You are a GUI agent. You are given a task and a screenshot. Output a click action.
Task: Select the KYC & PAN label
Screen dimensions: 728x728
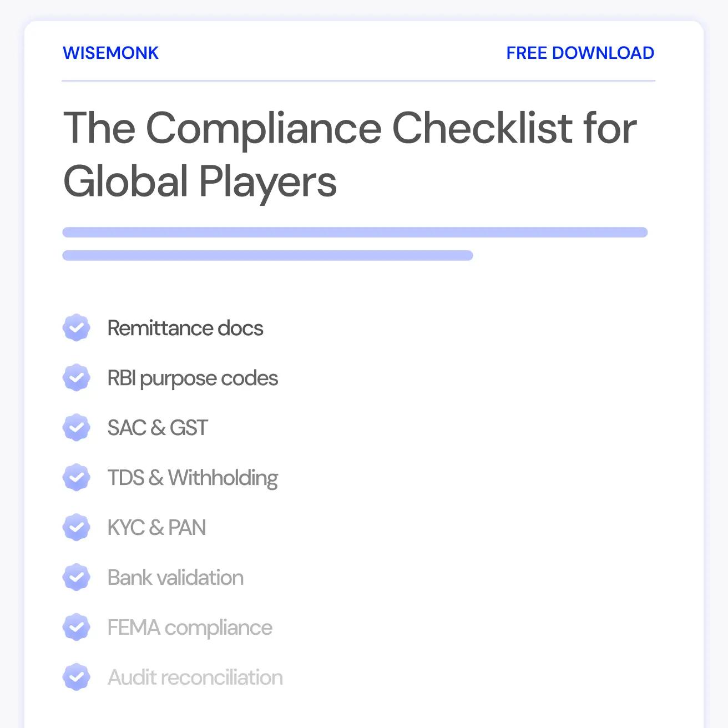tap(156, 528)
